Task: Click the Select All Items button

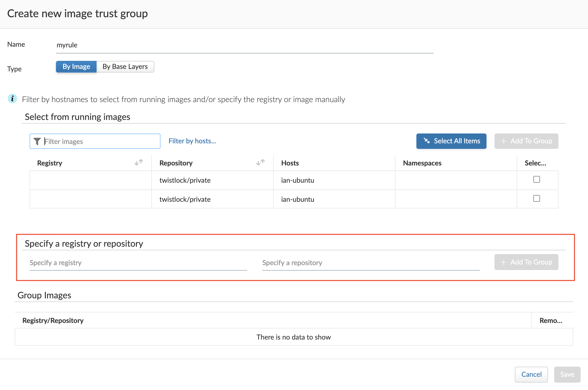Action: (x=451, y=141)
